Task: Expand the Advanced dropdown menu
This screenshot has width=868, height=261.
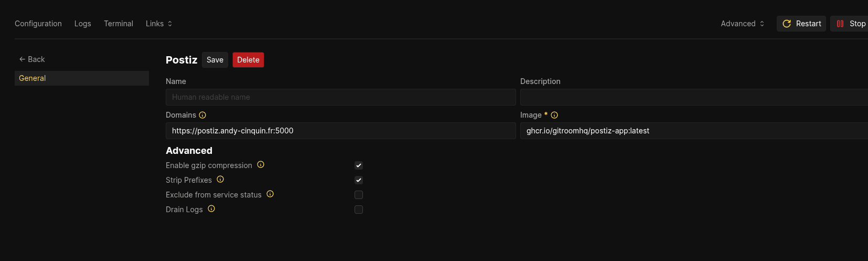Action: (x=743, y=24)
